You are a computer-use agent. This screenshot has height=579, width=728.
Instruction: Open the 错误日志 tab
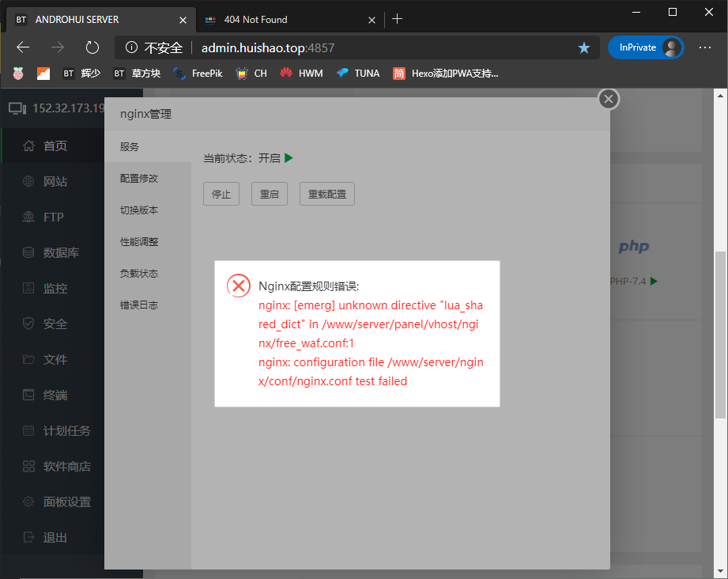point(148,305)
